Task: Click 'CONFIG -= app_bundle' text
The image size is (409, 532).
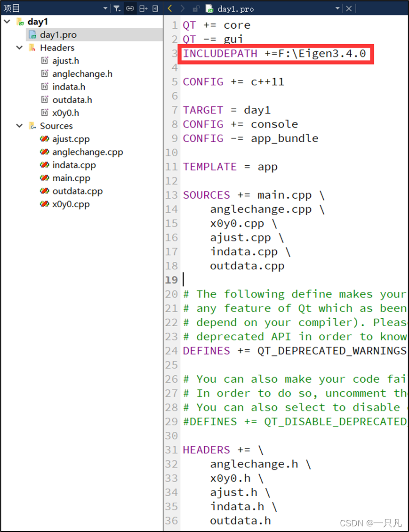Action: 250,138
